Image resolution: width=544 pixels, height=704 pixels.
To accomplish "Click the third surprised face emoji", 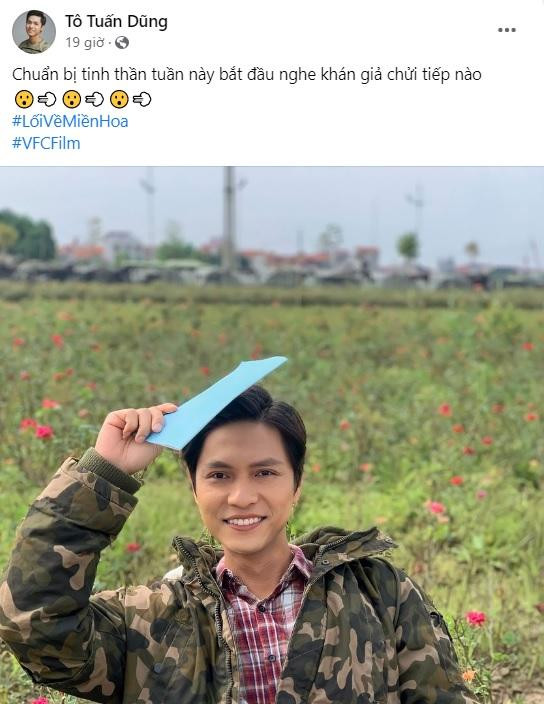I will [119, 99].
